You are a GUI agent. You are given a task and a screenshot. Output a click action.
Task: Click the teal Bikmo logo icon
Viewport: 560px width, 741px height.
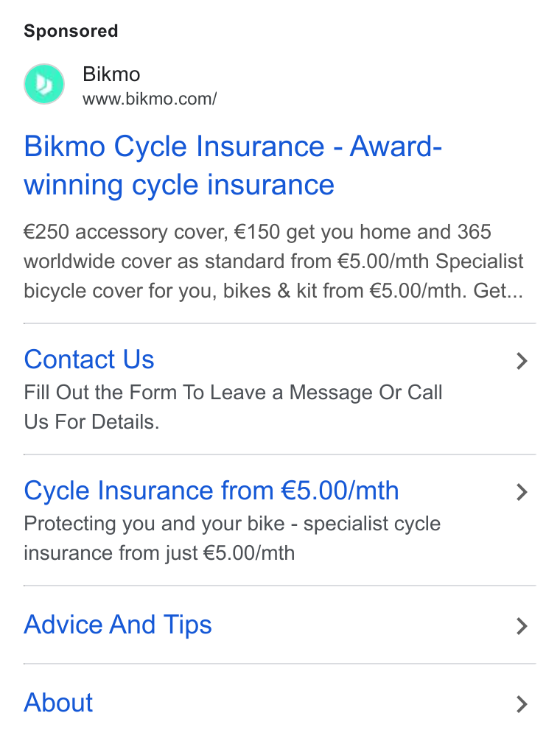44,84
